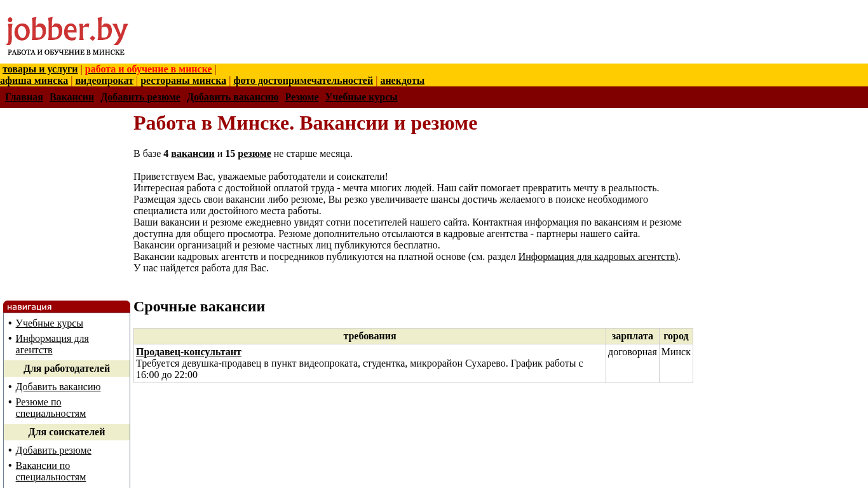
Task: Select 'Резюме' in the dark red menu
Action: tap(302, 97)
